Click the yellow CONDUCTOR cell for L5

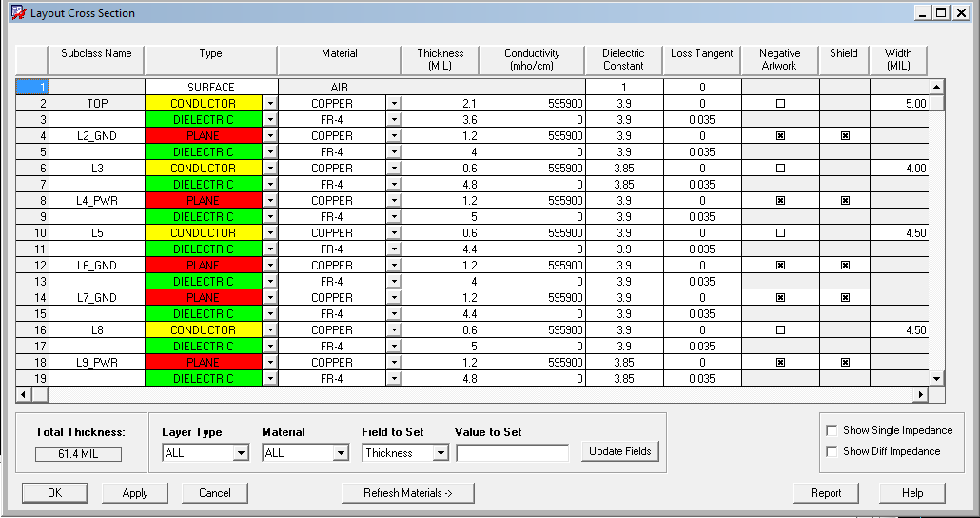tap(204, 232)
